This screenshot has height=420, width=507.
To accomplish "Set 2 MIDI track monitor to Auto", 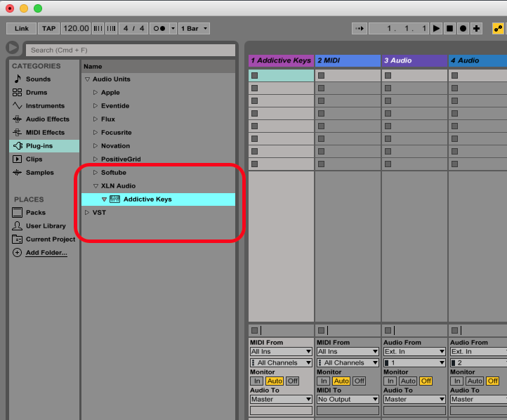I will 341,381.
